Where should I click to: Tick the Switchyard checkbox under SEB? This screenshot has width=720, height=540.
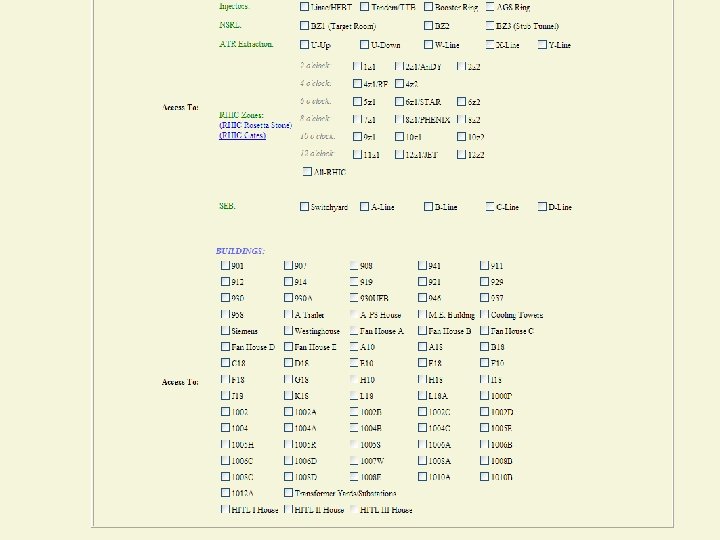tap(304, 206)
